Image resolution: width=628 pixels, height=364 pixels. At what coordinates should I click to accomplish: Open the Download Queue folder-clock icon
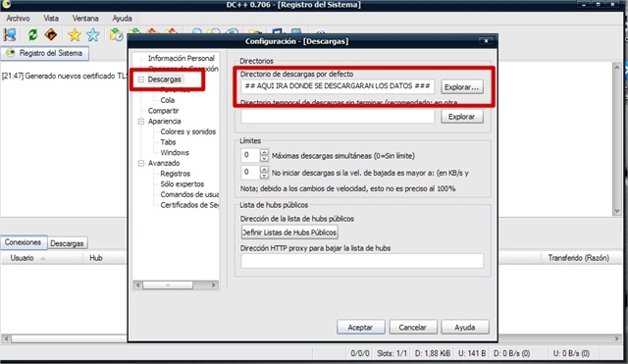116,35
